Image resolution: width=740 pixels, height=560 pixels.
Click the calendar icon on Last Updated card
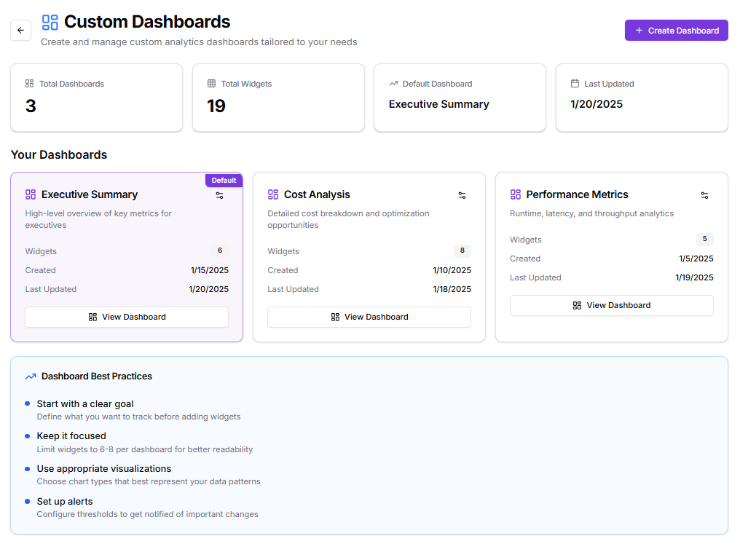[x=575, y=83]
